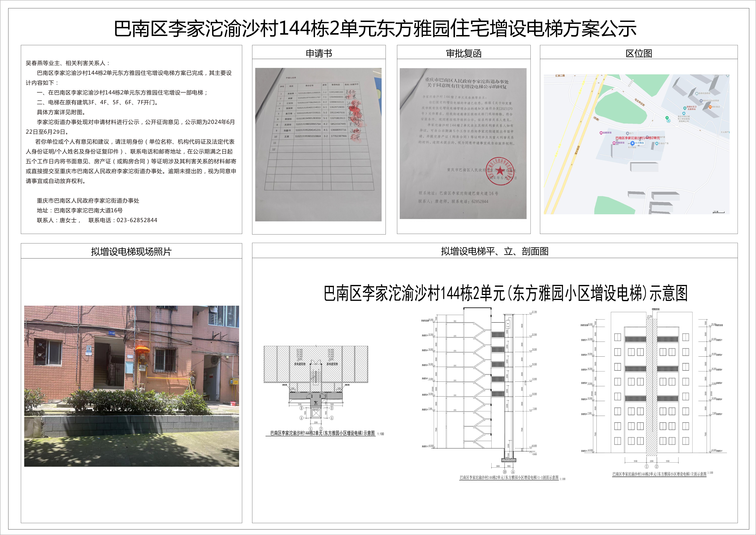Click the pink 海都宾馆 hotel icon
The image size is (756, 535).
point(614,143)
